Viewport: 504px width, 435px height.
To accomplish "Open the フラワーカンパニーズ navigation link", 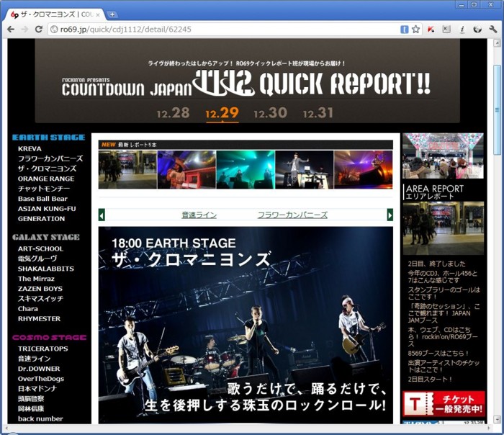I will [292, 215].
